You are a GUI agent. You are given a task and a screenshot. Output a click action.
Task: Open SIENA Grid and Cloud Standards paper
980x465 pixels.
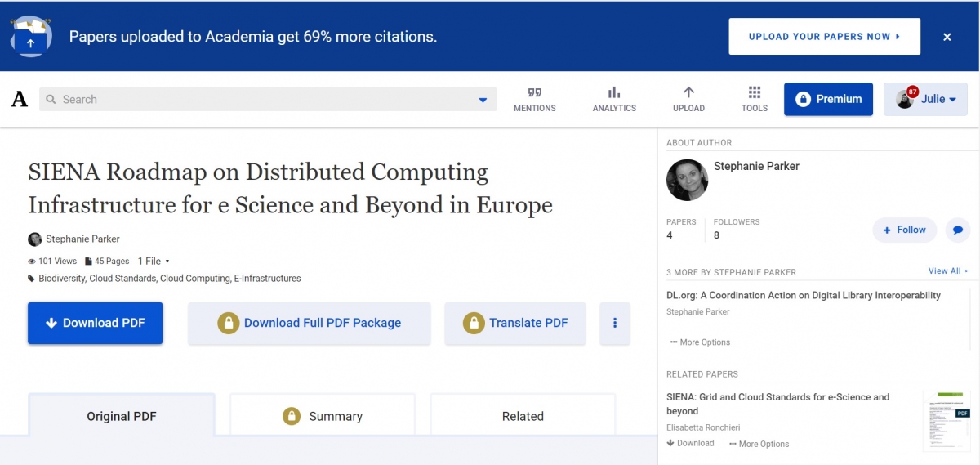click(778, 404)
